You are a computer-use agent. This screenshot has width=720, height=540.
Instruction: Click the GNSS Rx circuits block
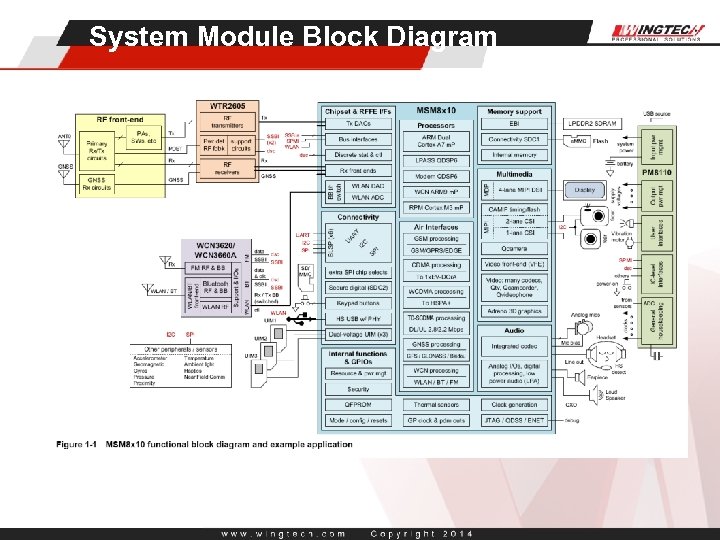coord(96,184)
